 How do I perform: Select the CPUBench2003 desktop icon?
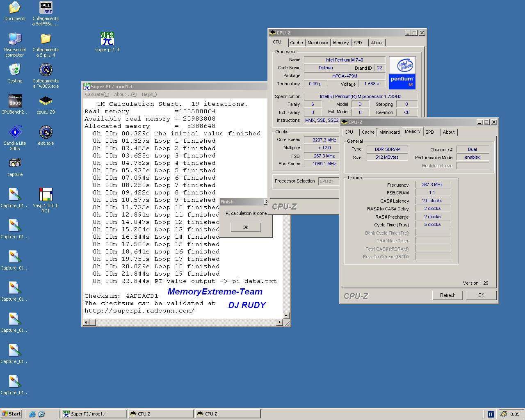click(x=15, y=105)
